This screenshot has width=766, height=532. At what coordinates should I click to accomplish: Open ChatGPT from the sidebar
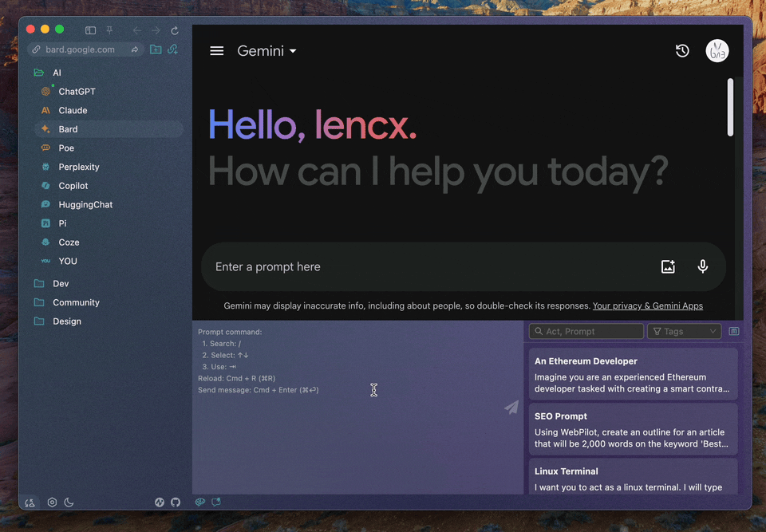[109, 92]
